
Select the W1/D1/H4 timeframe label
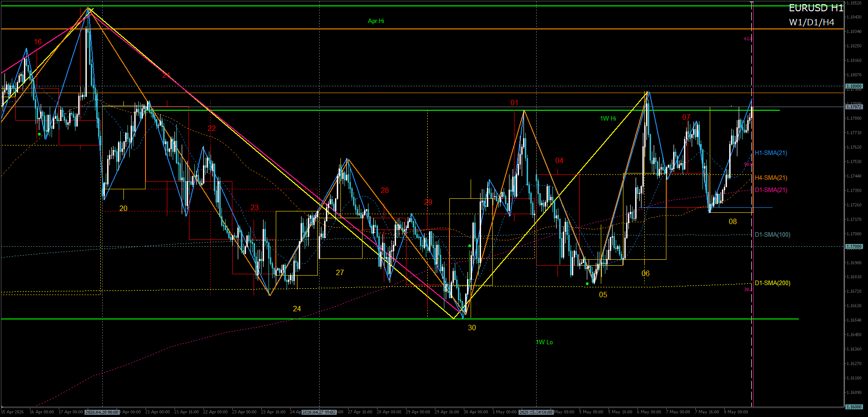pos(811,22)
